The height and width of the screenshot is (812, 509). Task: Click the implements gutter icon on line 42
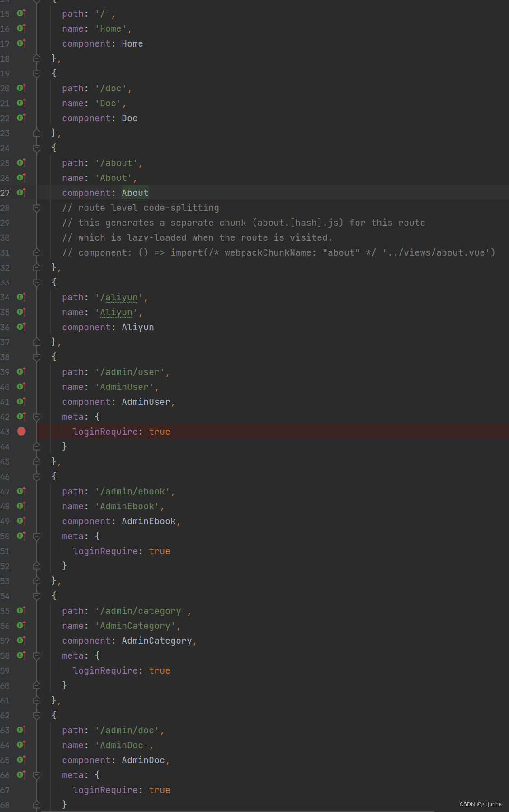pos(21,417)
